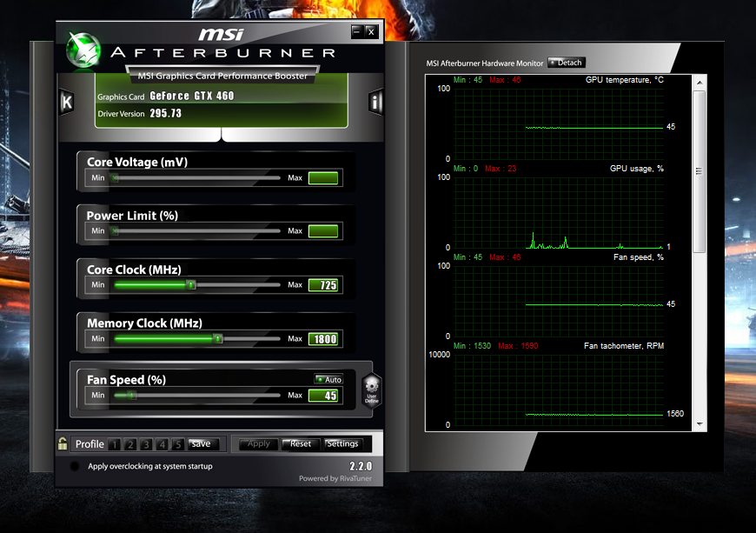The image size is (756, 533).
Task: Click the empty Power Limit value field
Action: (x=323, y=231)
